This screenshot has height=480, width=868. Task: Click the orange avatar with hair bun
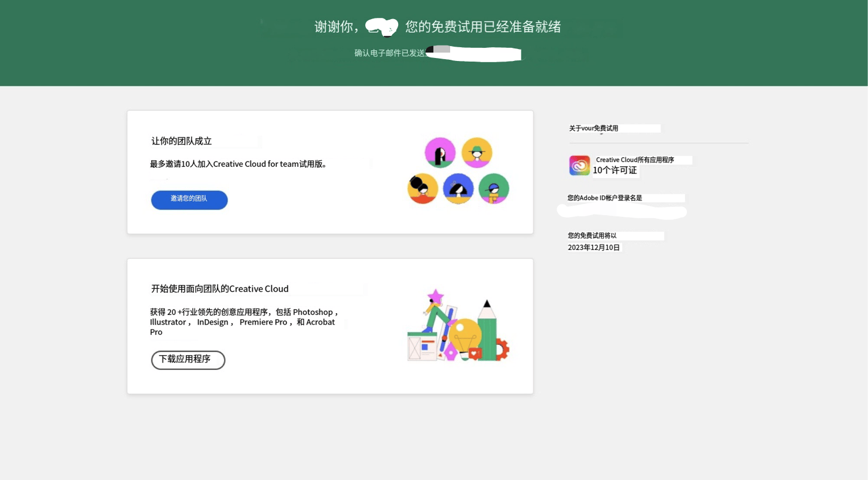[x=423, y=188]
